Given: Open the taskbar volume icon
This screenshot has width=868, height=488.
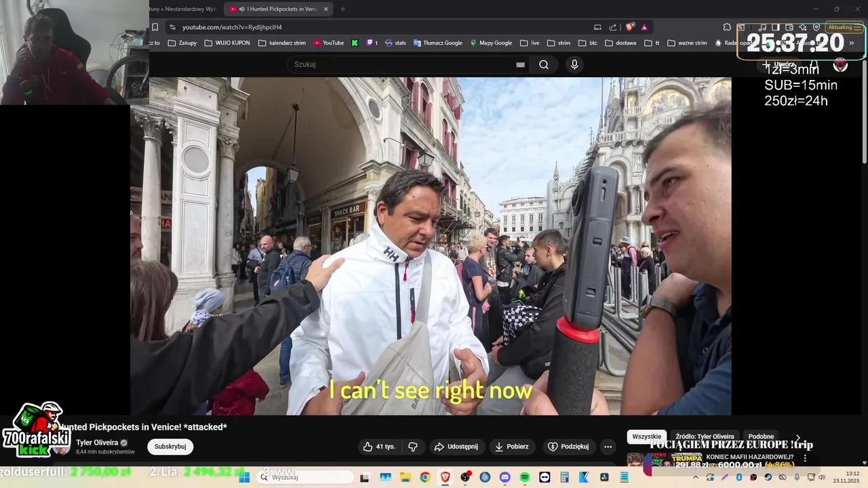Looking at the screenshot, I should (x=821, y=477).
